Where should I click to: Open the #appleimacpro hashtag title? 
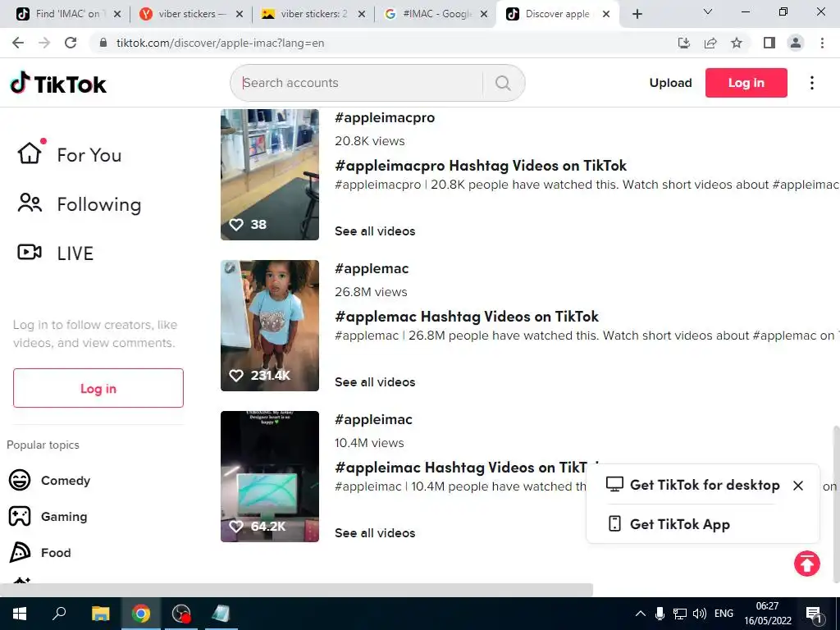[385, 118]
